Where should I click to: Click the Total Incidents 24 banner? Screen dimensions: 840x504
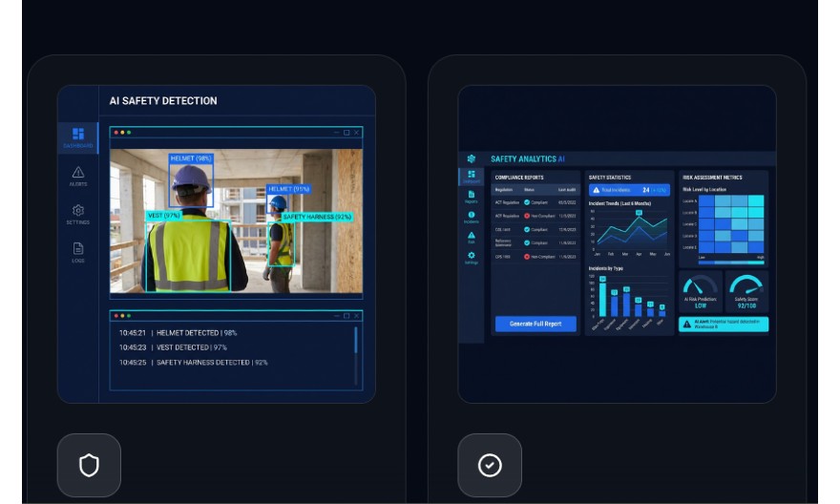(629, 190)
